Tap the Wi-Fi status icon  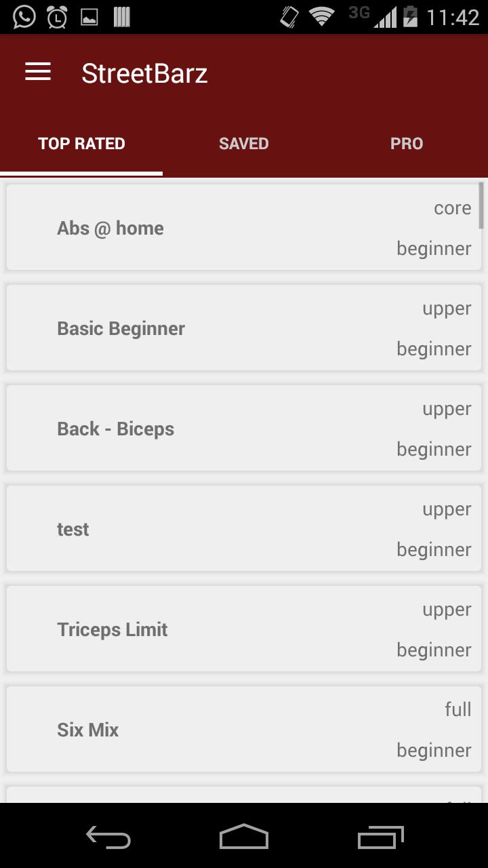coord(322,16)
